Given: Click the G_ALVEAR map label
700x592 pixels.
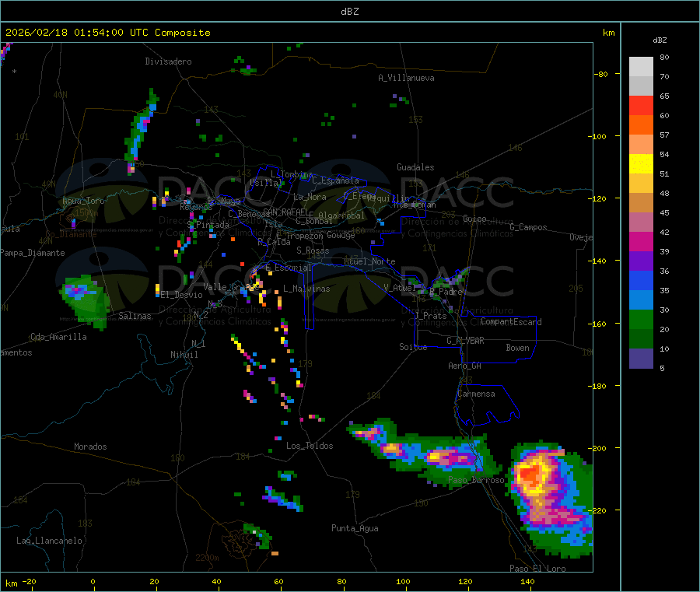Looking at the screenshot, I should coord(465,341).
